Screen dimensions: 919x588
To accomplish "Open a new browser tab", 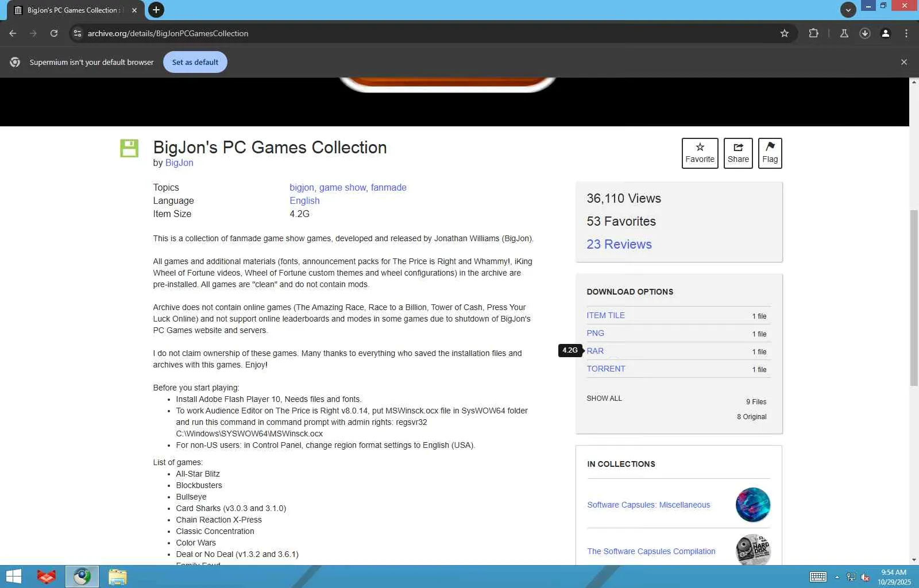I will [x=156, y=10].
